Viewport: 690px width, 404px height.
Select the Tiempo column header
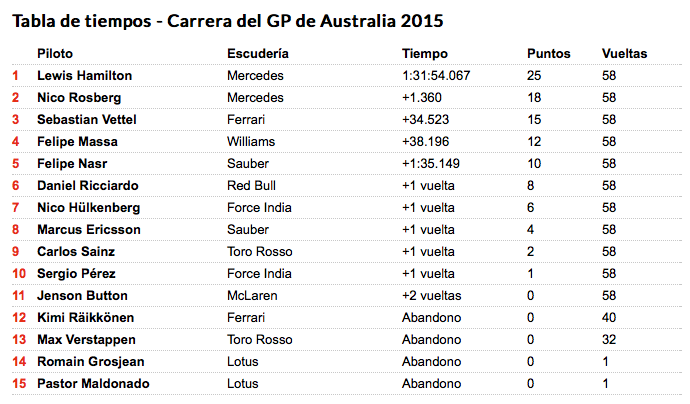425,54
